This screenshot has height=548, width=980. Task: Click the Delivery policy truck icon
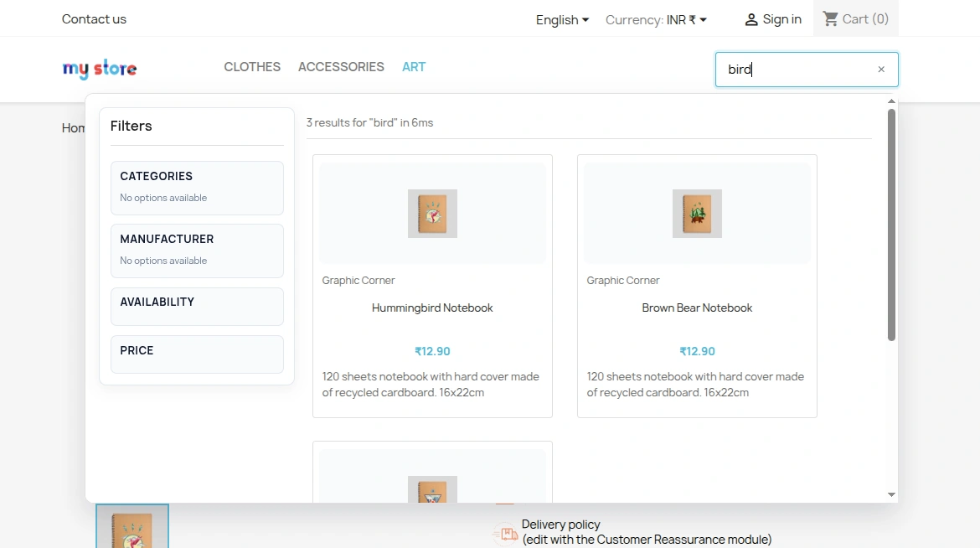[506, 533]
